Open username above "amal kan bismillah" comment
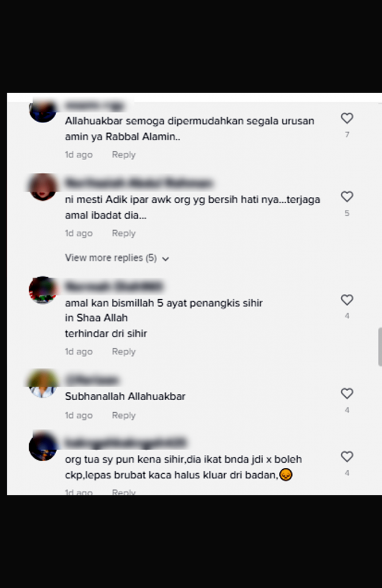The width and height of the screenshot is (382, 588). (114, 287)
